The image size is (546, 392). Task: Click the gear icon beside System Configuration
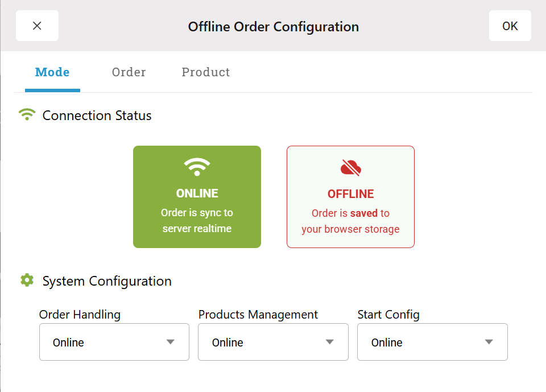click(x=27, y=280)
